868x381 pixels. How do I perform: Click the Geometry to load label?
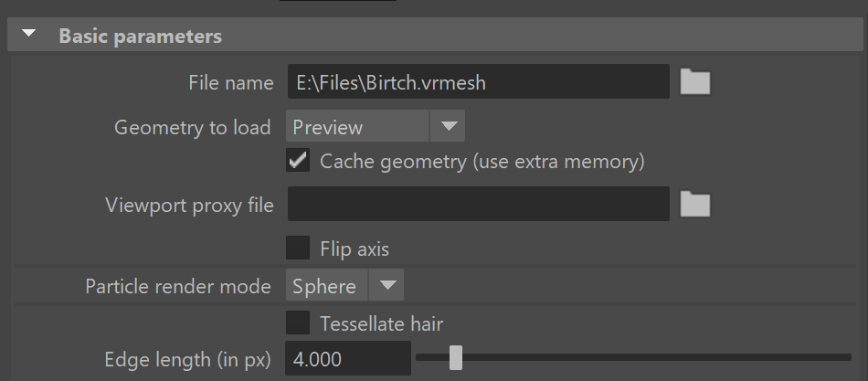tap(192, 127)
